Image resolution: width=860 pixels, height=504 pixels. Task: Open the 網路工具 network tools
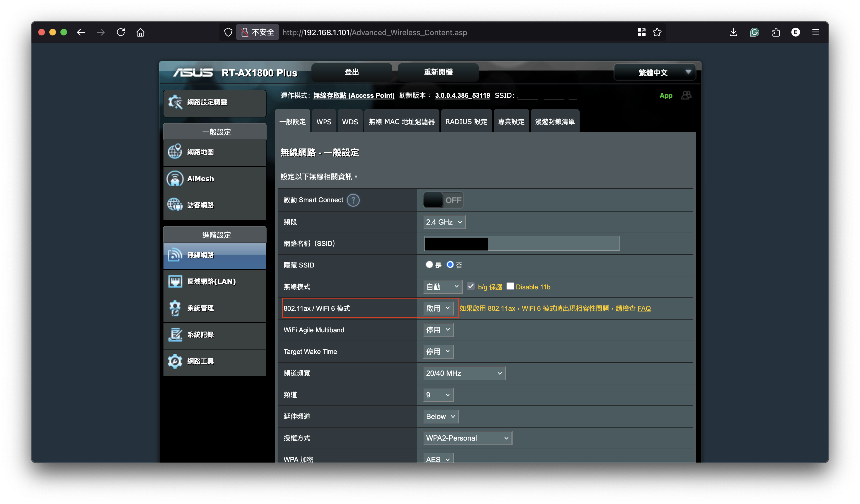pos(201,361)
